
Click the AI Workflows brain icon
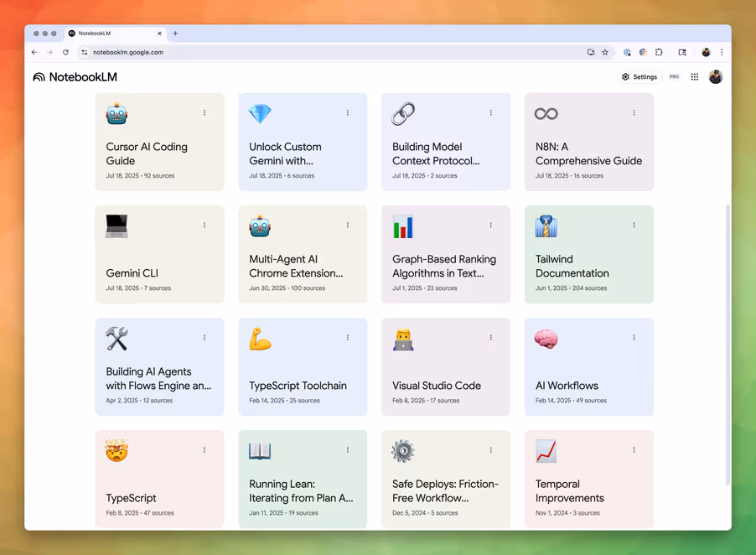546,339
